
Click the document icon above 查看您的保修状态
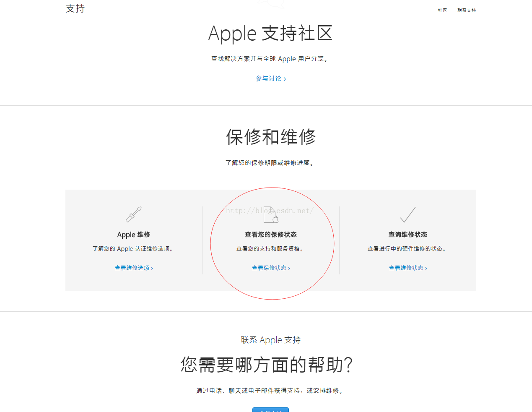tap(271, 215)
